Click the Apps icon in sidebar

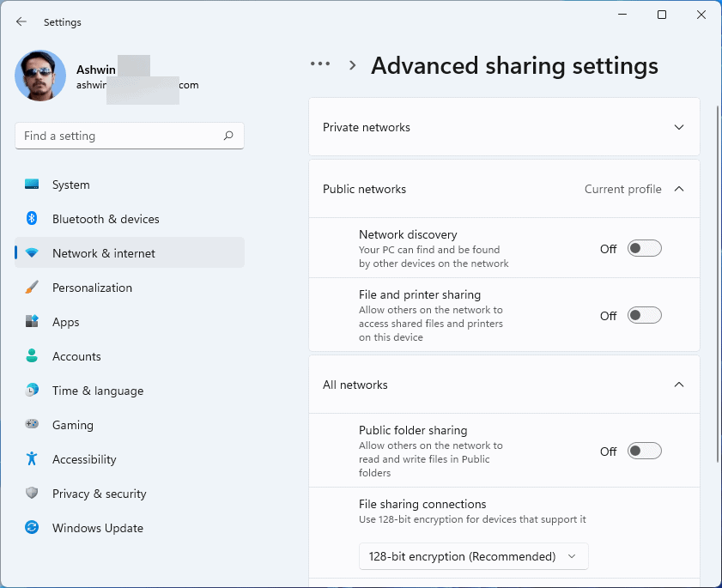tap(32, 321)
